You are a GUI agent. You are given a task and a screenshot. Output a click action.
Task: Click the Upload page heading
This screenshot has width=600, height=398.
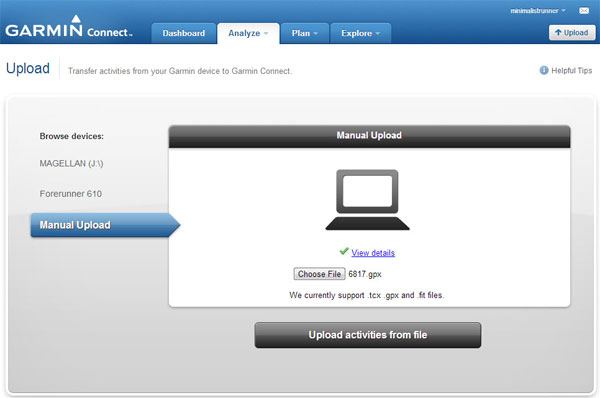tap(28, 68)
